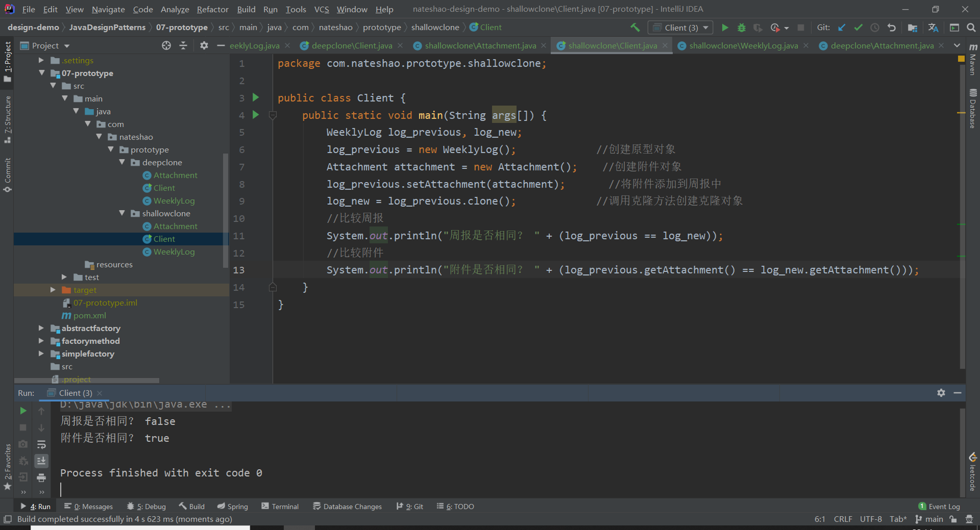Open Git Show History clock icon
This screenshot has height=530, width=980.
(x=875, y=27)
